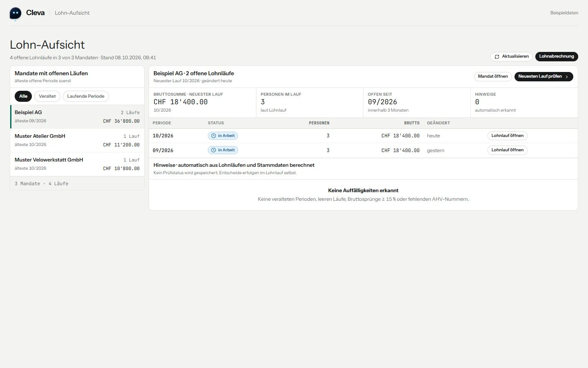The image size is (588, 368).
Task: Click the 09/2026 period cell in the table
Action: pyautogui.click(x=163, y=150)
